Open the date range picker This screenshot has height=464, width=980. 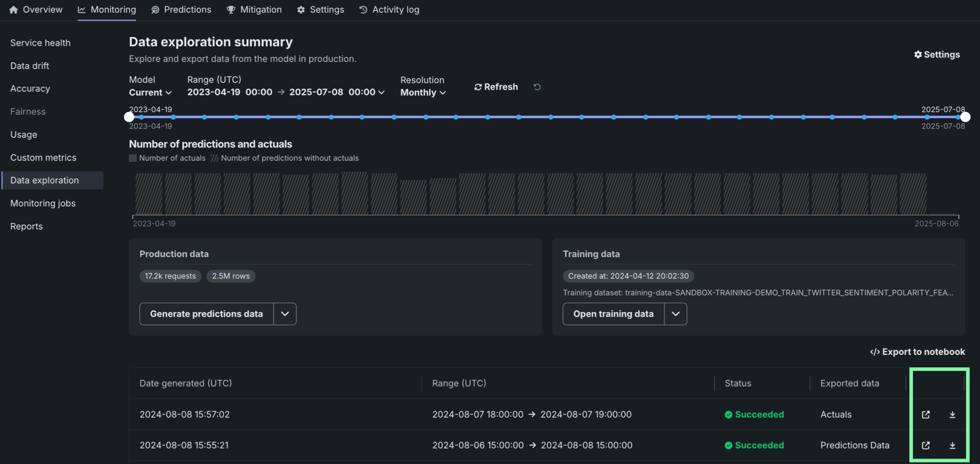click(286, 92)
